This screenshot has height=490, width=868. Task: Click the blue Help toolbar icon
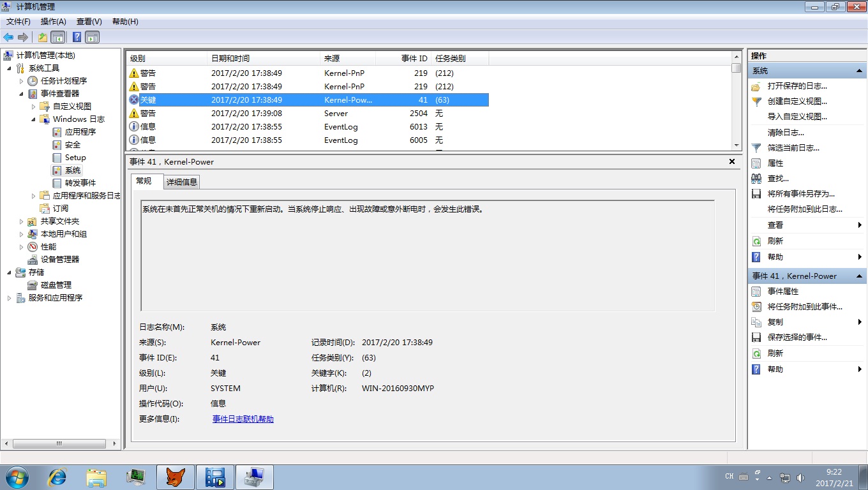(x=77, y=37)
